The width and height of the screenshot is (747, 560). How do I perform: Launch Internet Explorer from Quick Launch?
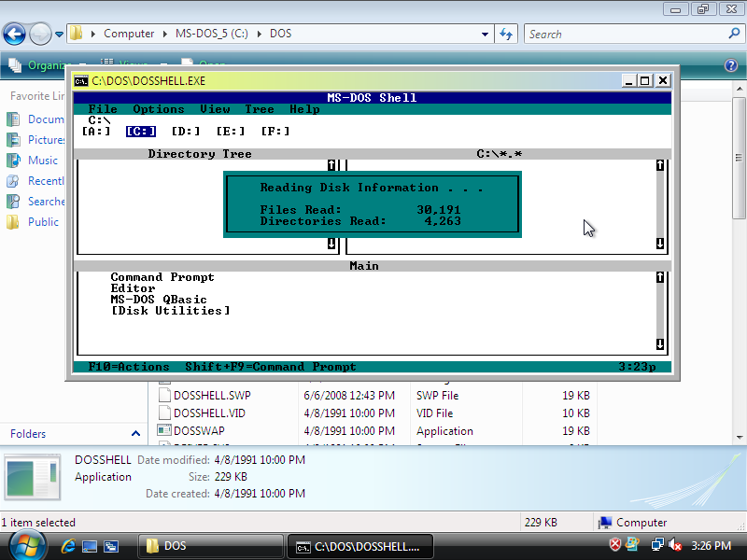(x=68, y=546)
